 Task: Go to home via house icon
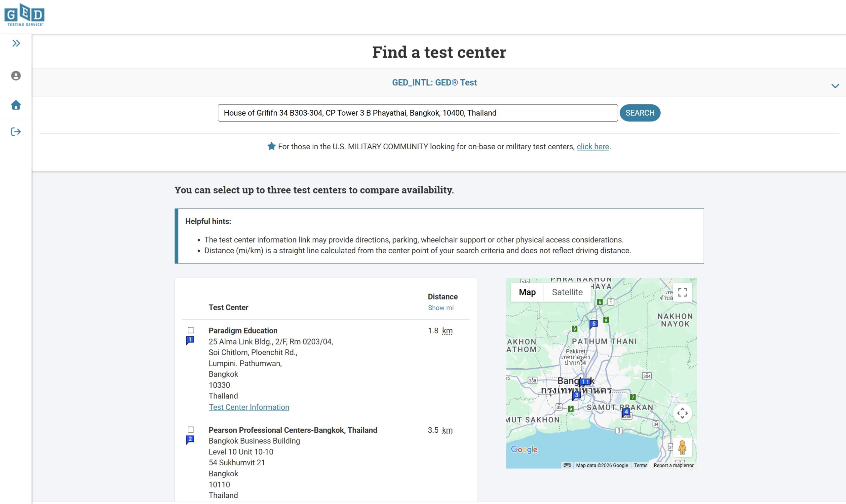pyautogui.click(x=16, y=105)
